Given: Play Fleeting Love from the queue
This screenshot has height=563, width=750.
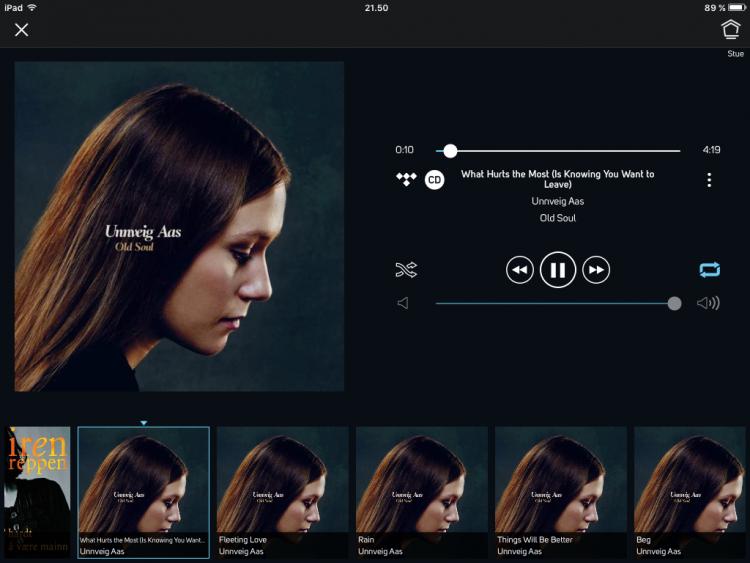Looking at the screenshot, I should [283, 492].
